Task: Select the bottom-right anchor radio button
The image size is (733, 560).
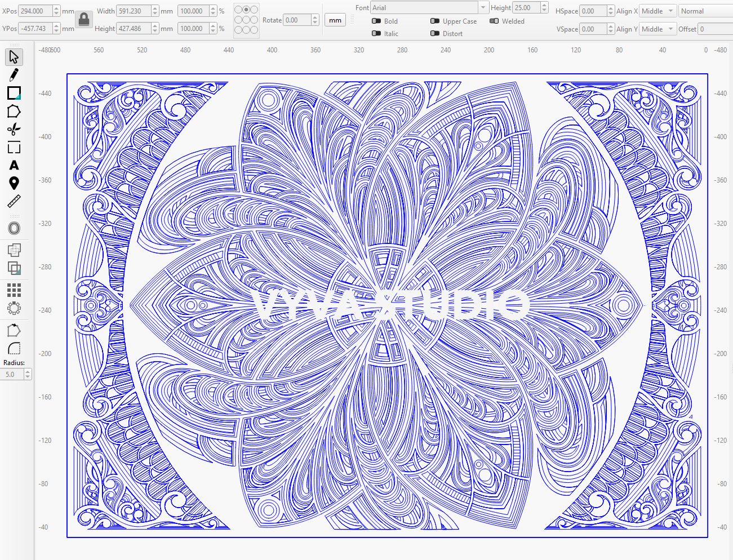Action: (x=254, y=30)
